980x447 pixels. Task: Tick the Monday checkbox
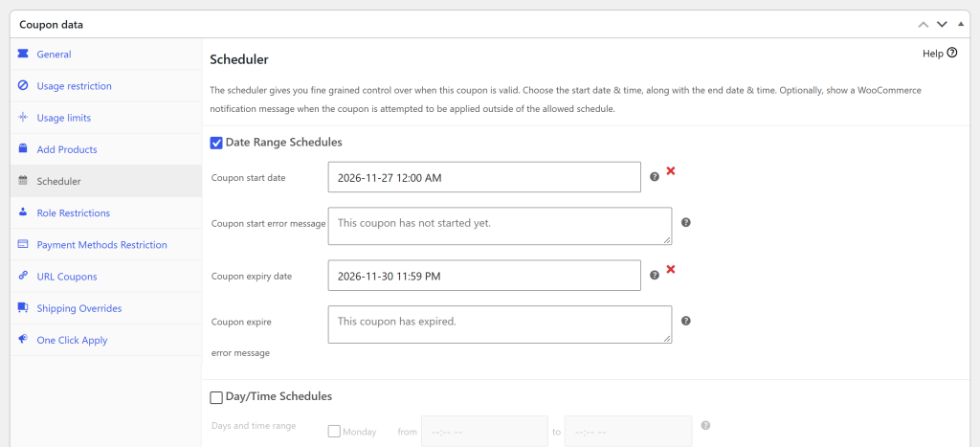pyautogui.click(x=334, y=432)
